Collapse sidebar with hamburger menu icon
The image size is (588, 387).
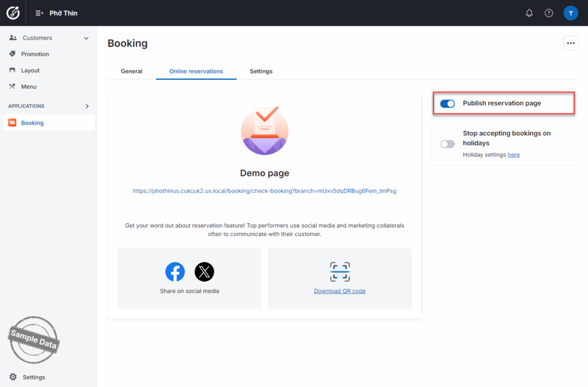(39, 13)
